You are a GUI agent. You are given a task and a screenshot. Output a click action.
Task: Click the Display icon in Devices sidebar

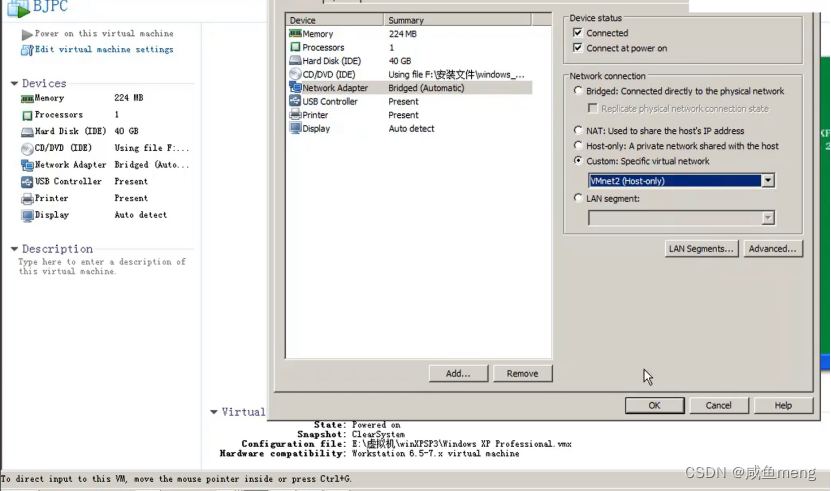27,215
